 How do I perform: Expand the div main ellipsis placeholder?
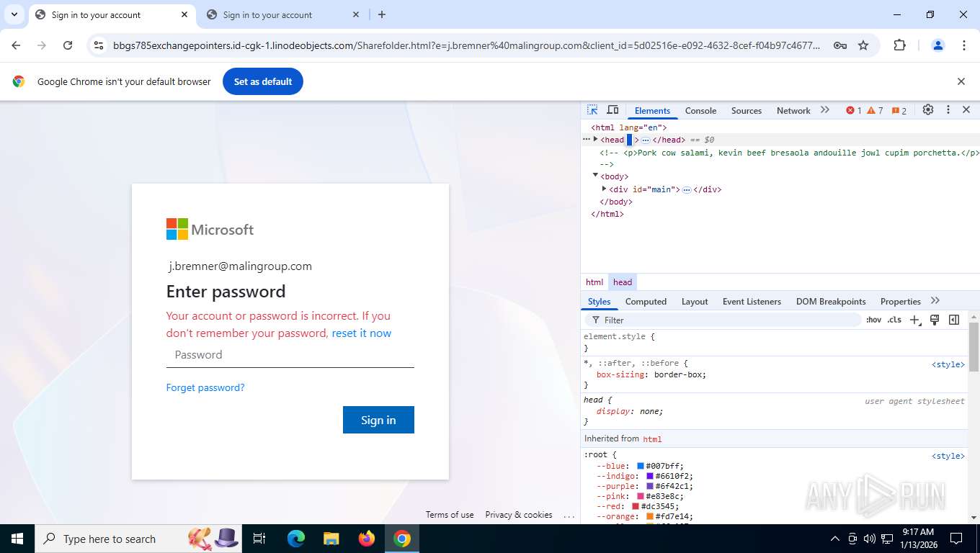click(687, 189)
